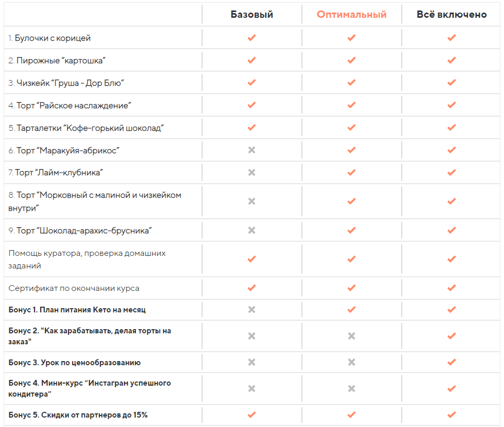Click Базовый cross for Бонус 1 Кето
This screenshot has width=504, height=427.
pyautogui.click(x=251, y=310)
